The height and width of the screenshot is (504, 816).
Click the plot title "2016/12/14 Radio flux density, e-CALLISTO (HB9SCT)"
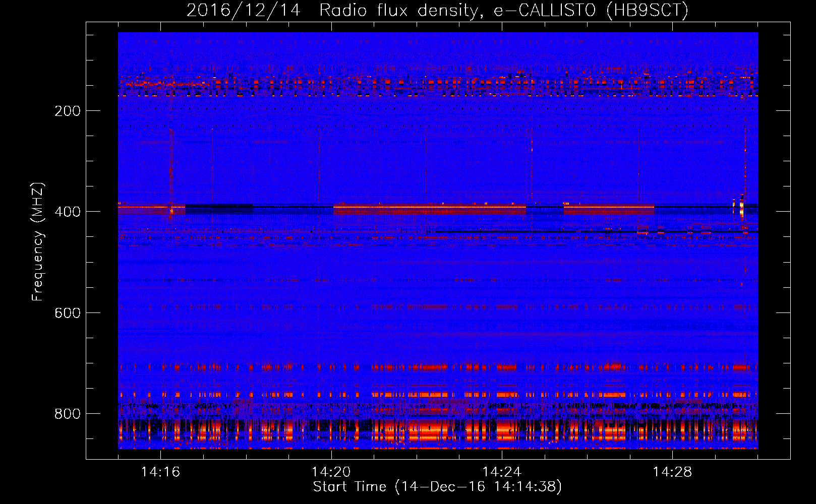[x=437, y=10]
